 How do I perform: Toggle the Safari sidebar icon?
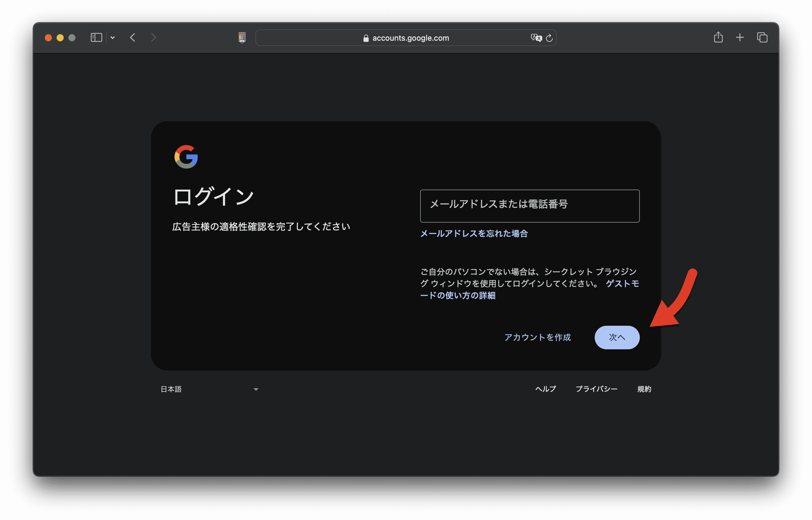pyautogui.click(x=96, y=37)
